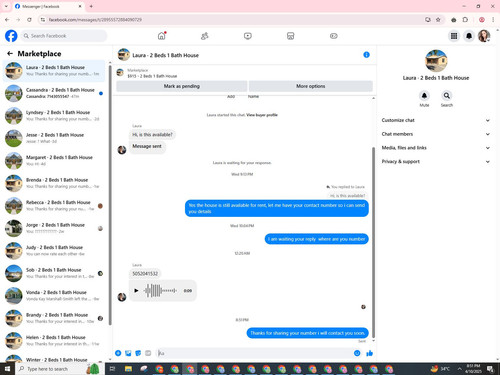Image resolution: width=500 pixels, height=375 pixels.
Task: Open Helen conversation in list
Action: point(54,341)
